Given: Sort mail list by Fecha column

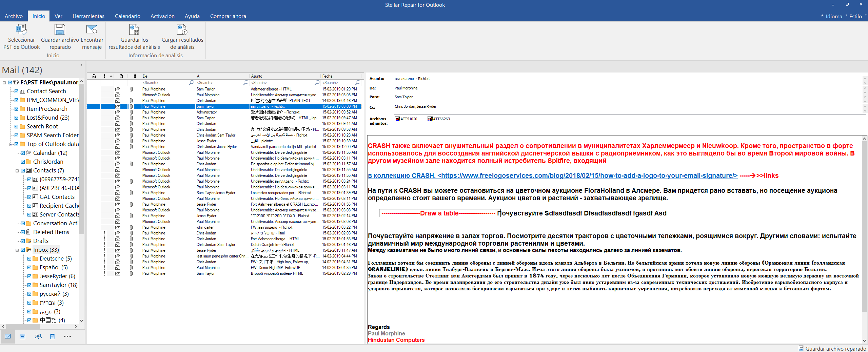Looking at the screenshot, I should (x=341, y=76).
